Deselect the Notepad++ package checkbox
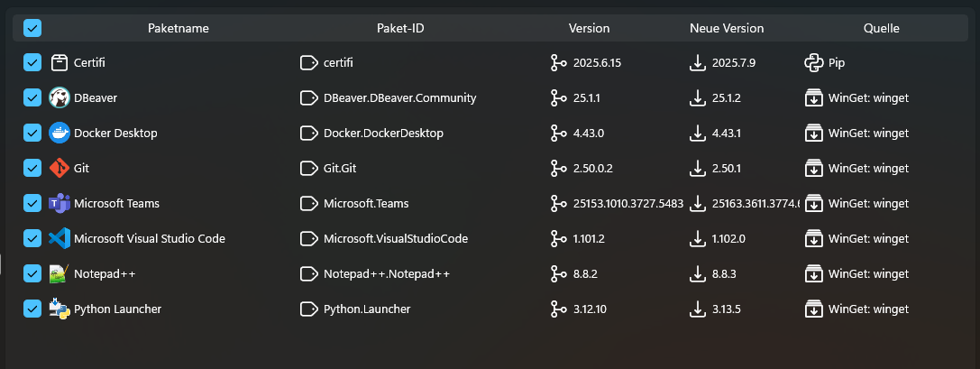This screenshot has height=369, width=980. pos(32,274)
